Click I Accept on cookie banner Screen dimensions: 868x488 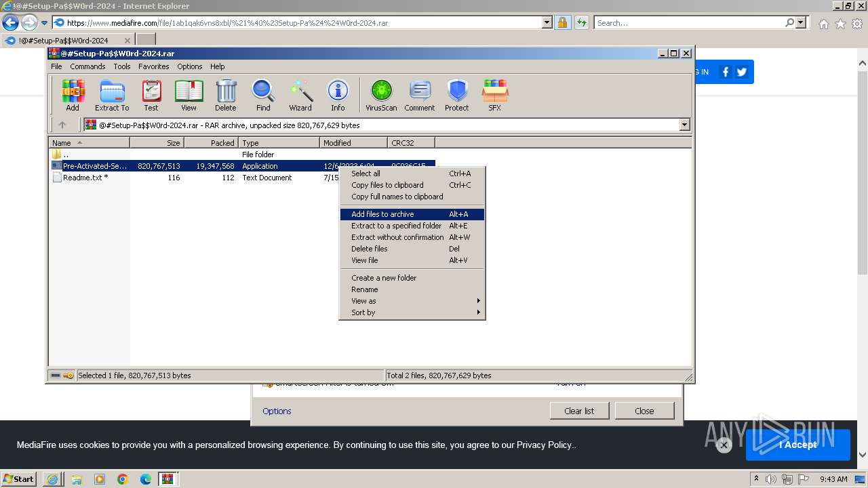(x=797, y=445)
